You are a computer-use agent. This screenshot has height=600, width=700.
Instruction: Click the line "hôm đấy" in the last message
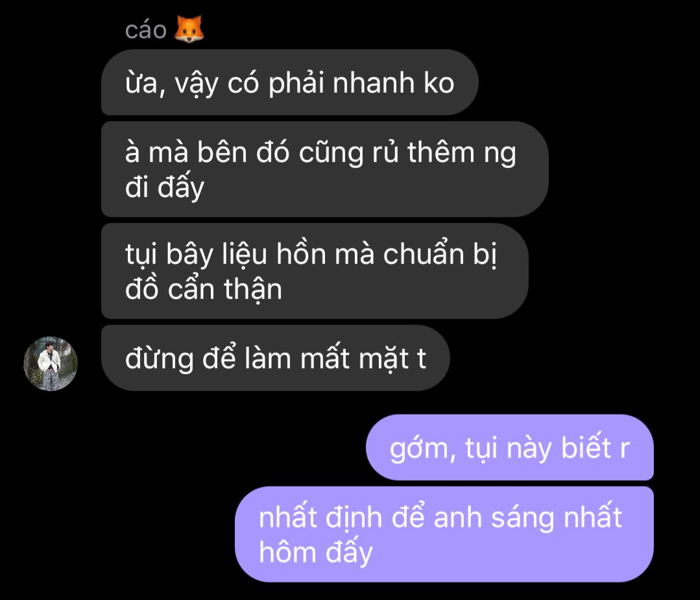tap(316, 553)
